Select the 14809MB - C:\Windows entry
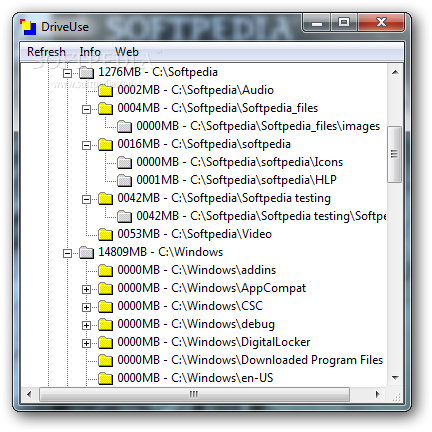The image size is (432, 432). pyautogui.click(x=160, y=252)
